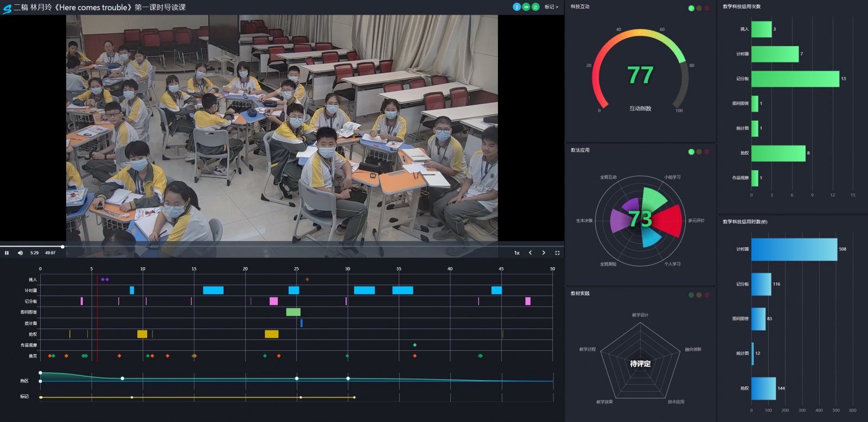The height and width of the screenshot is (422, 868).
Task: Click the app logo icon
Action: pos(7,8)
